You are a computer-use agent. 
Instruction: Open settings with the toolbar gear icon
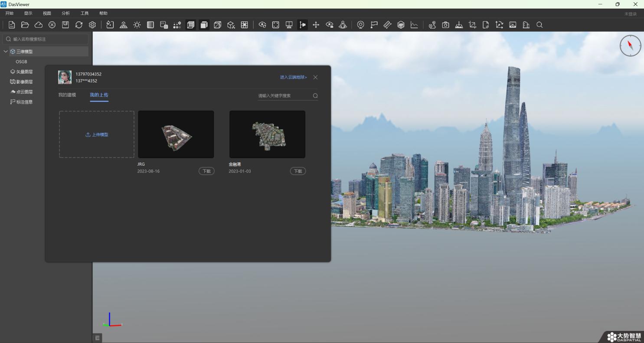(92, 25)
